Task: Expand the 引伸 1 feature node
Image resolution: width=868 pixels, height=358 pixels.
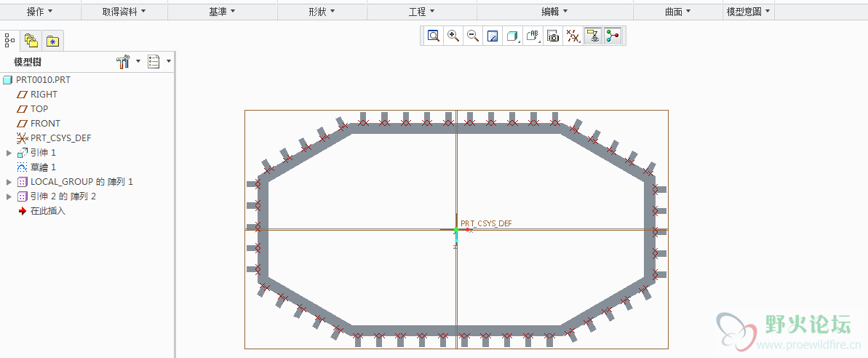Action: pyautogui.click(x=8, y=153)
